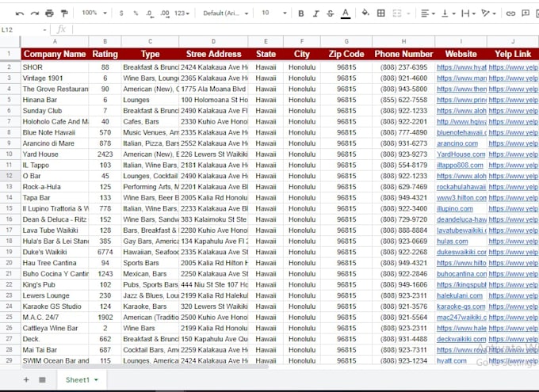Image resolution: width=539 pixels, height=392 pixels.
Task: Open the Sheet1 tab dropdown arrow
Action: point(96,380)
